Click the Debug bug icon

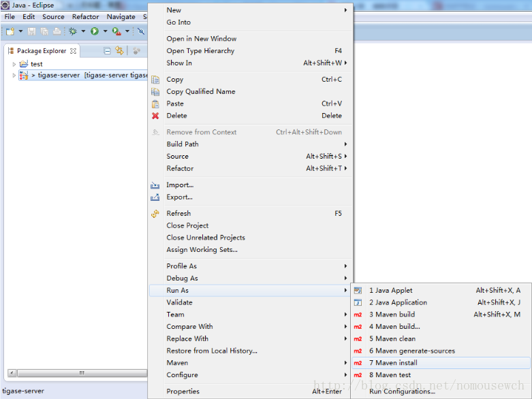pos(73,31)
